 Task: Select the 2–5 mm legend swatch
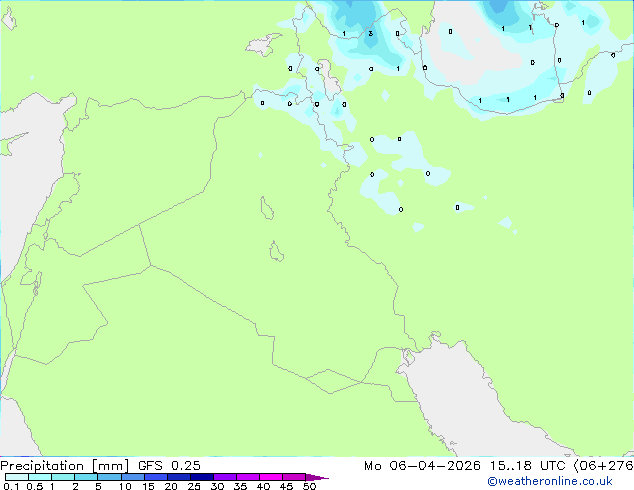click(x=86, y=477)
